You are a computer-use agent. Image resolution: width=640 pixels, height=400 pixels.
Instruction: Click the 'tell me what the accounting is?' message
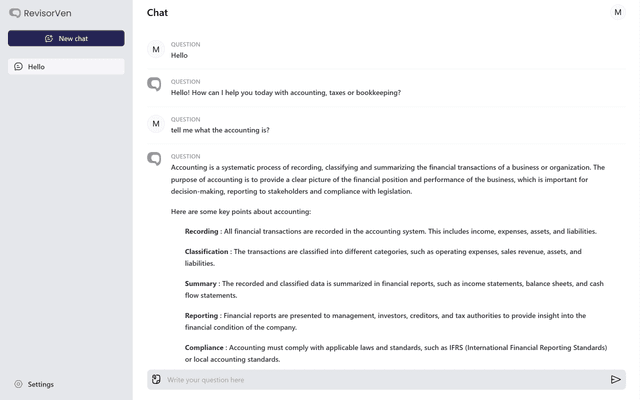point(220,130)
